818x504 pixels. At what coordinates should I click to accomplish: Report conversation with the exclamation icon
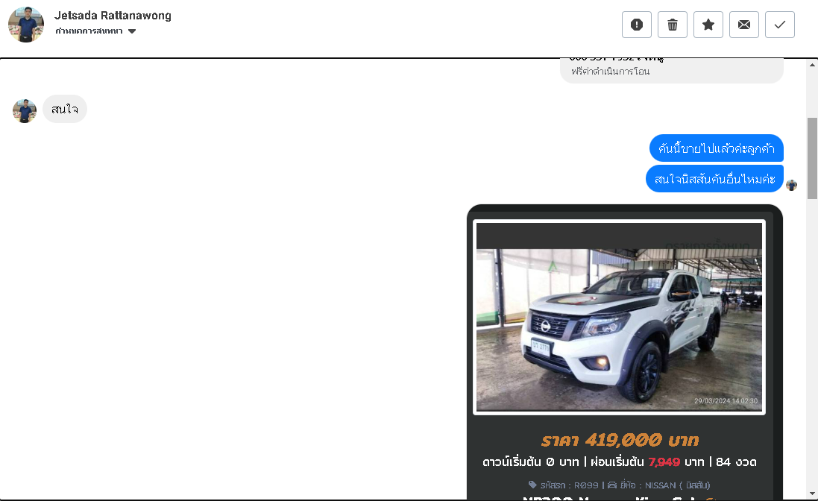coord(637,25)
